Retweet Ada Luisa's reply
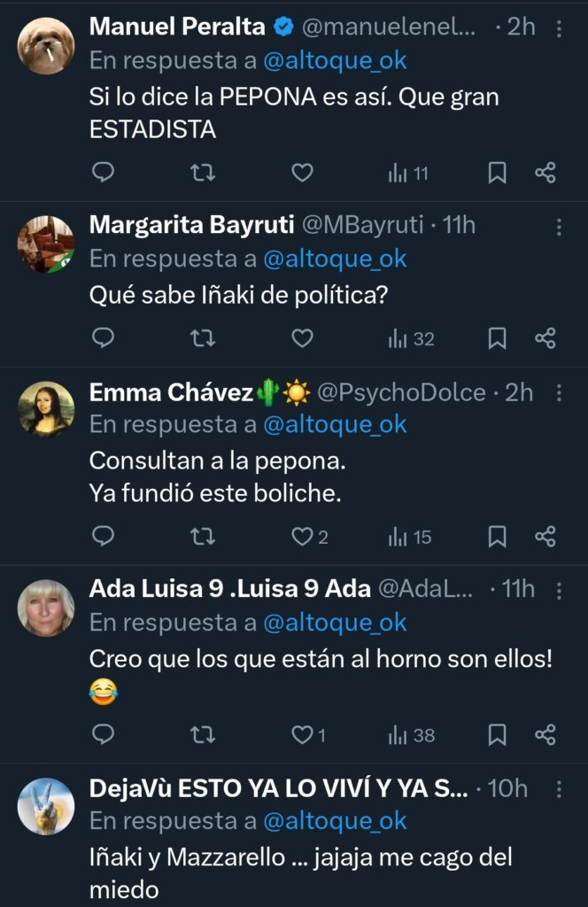 [x=203, y=734]
